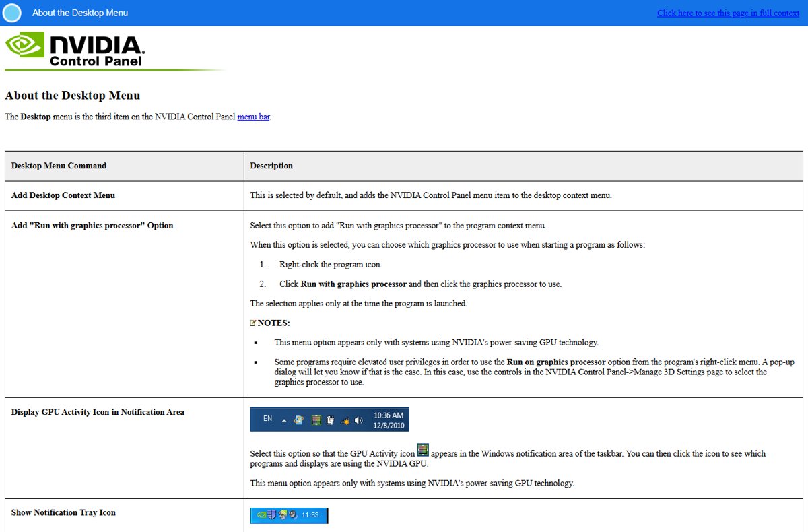
Task: Click 'The Desktop menu is the third item' sentence
Action: 137,117
